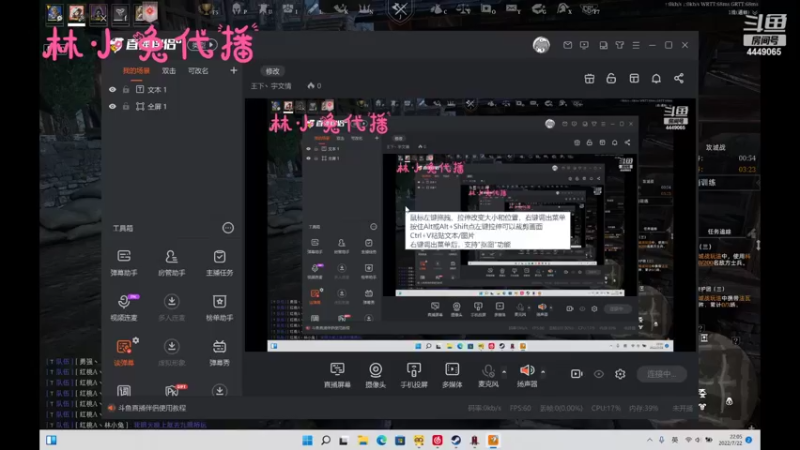Open stream settings gear icon
The image size is (800, 450).
[x=620, y=374]
